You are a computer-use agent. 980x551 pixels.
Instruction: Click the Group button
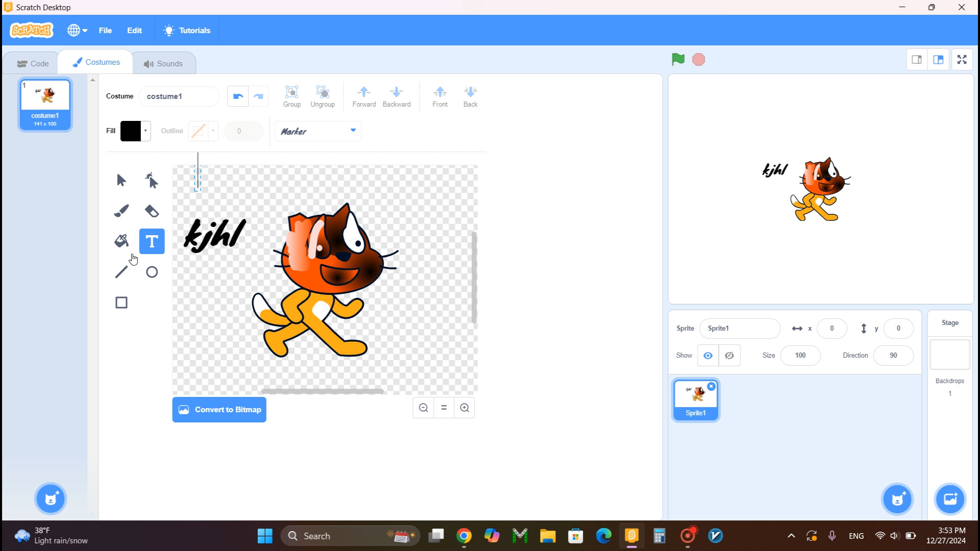point(291,96)
